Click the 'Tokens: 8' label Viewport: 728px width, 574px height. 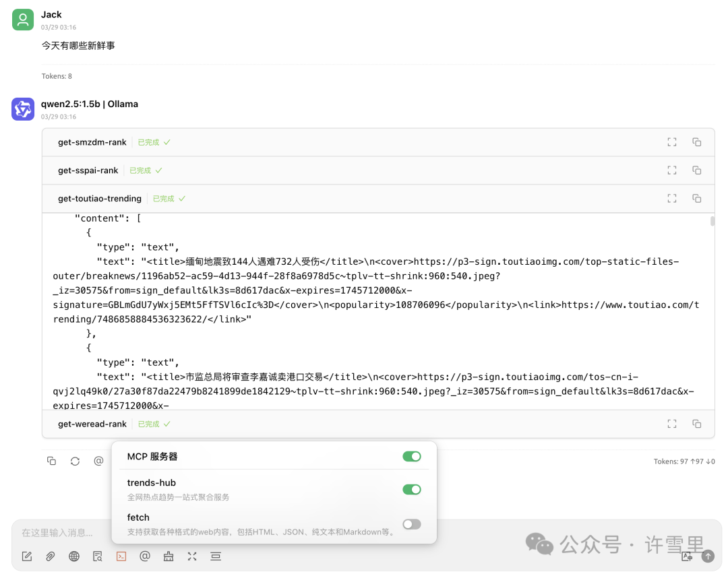pos(57,76)
